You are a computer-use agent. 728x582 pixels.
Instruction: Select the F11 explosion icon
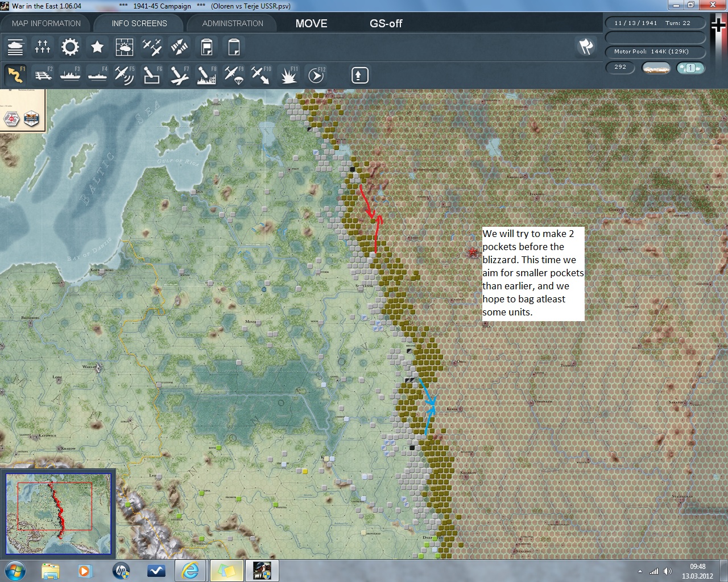(288, 75)
